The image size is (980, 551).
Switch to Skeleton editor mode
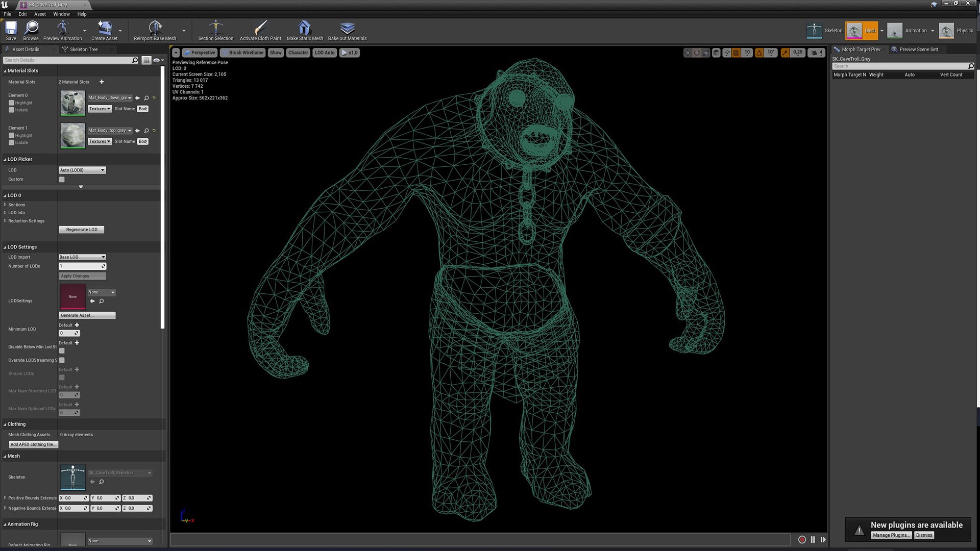pos(824,31)
